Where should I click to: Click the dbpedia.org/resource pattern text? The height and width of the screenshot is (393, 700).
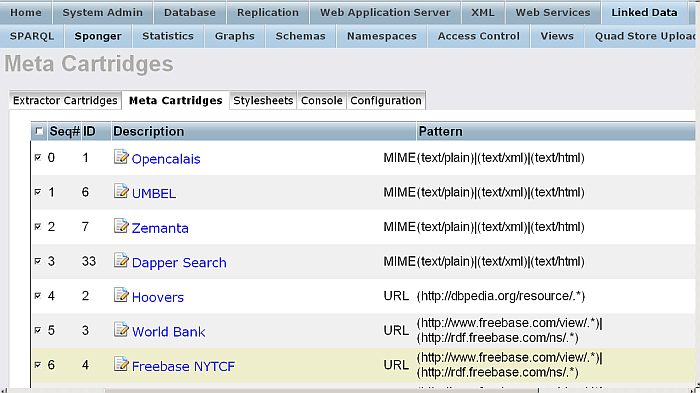pos(500,296)
